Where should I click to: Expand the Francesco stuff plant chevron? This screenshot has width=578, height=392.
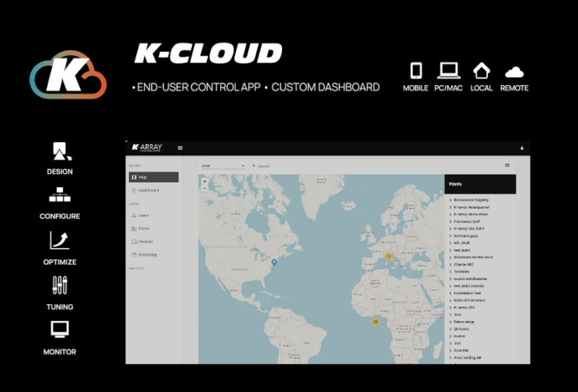click(450, 222)
